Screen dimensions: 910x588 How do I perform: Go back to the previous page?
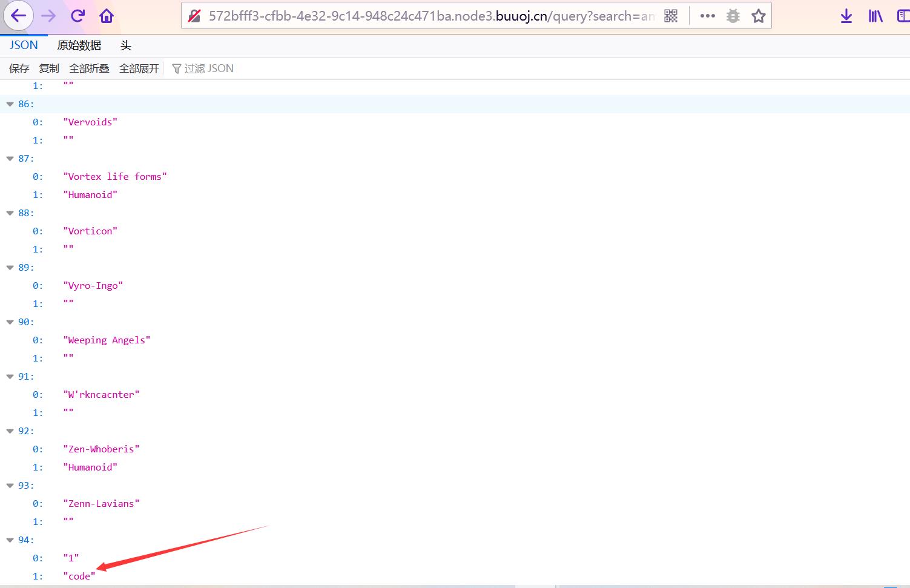(x=18, y=16)
